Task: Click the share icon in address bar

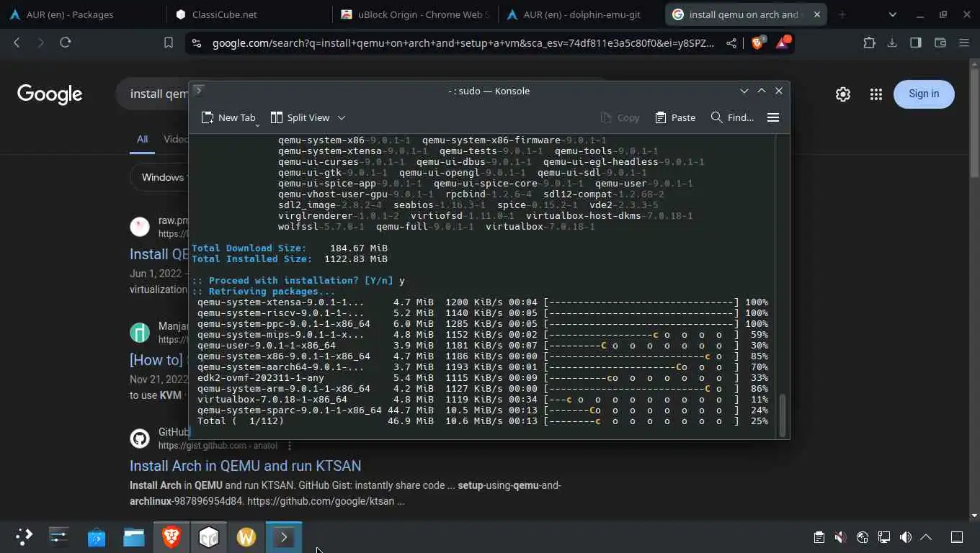Action: [731, 43]
